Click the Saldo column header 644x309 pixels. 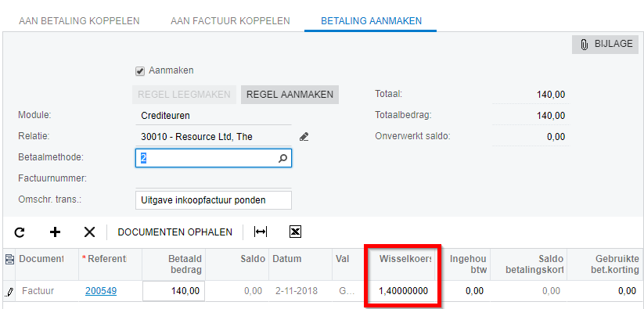click(x=237, y=264)
